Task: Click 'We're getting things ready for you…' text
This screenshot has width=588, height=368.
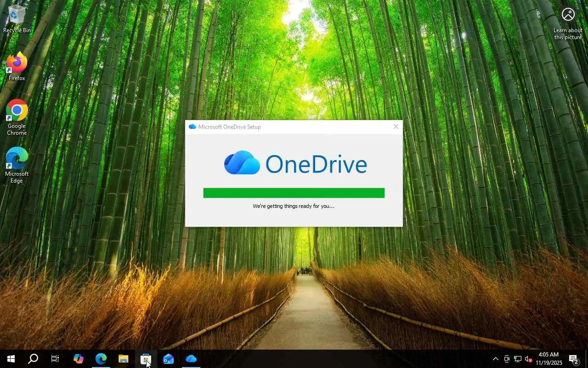Action: pos(294,206)
